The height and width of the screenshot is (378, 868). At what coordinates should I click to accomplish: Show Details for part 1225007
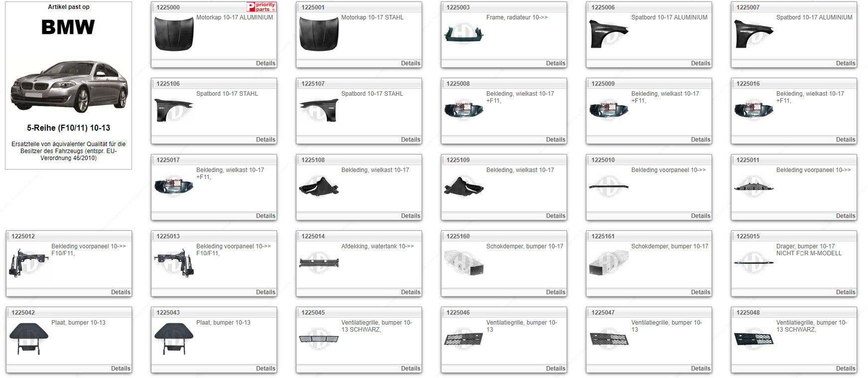[846, 63]
